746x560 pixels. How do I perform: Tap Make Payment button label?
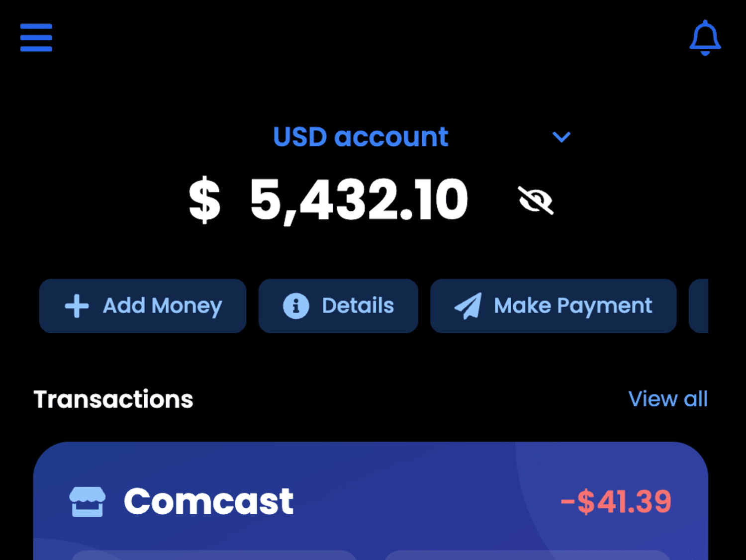tap(573, 306)
